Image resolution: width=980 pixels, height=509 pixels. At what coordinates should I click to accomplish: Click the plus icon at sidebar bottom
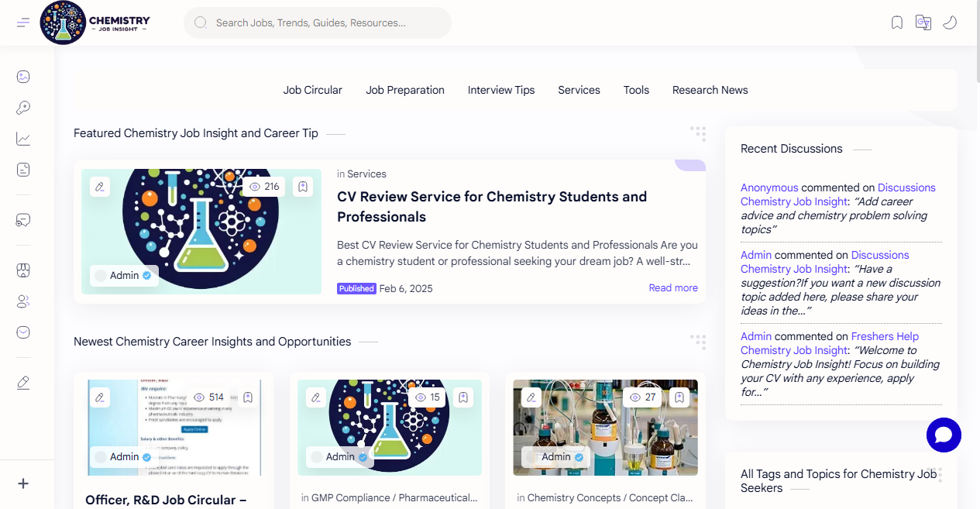click(23, 483)
